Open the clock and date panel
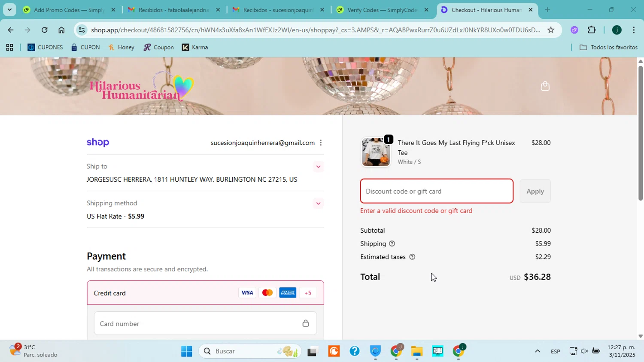 621,351
